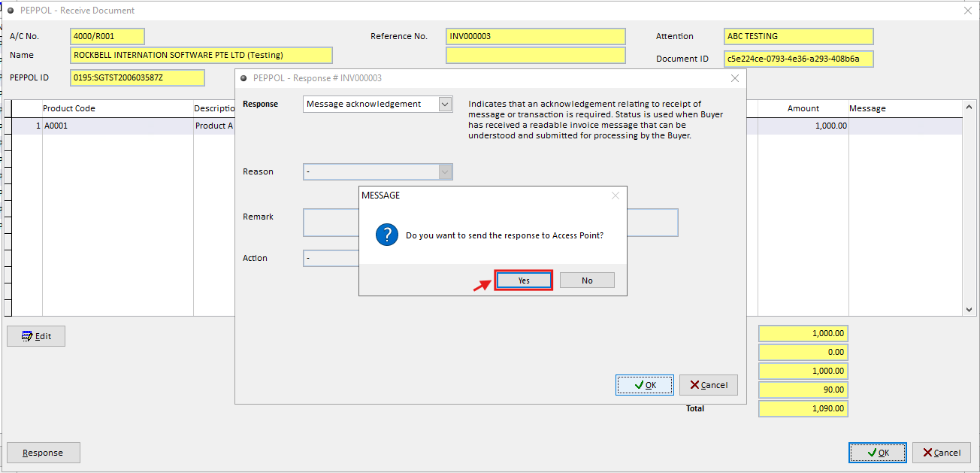
Task: Click the PEPPOL ID field 0195:SGTST200603587Z
Action: pos(138,77)
